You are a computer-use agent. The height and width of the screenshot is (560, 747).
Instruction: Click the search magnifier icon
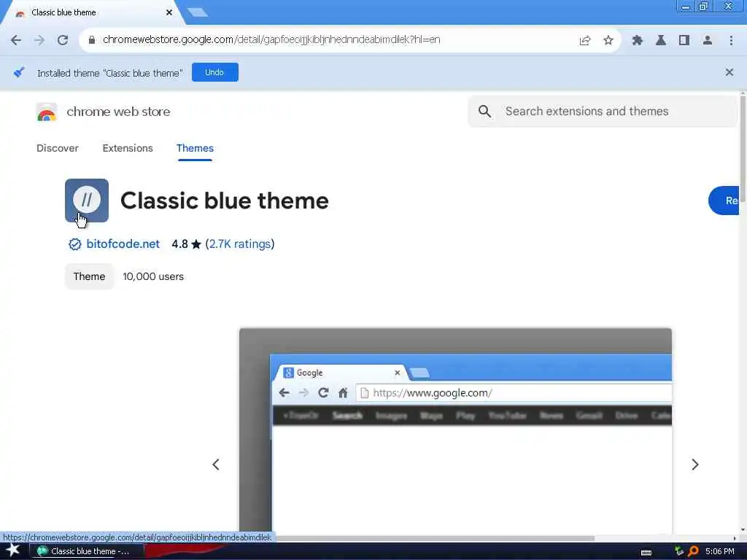tap(484, 112)
